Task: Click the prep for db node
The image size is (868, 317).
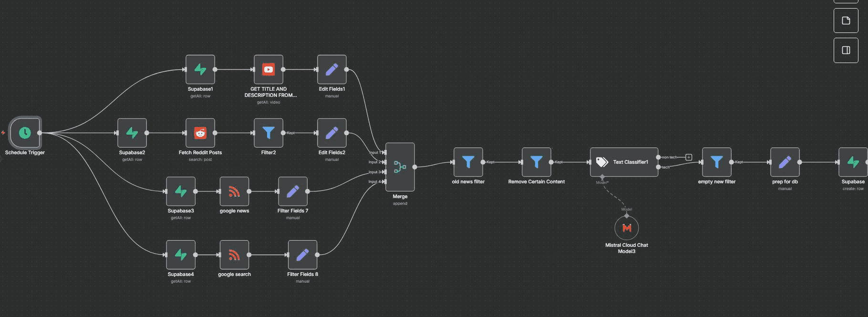Action: tap(785, 162)
